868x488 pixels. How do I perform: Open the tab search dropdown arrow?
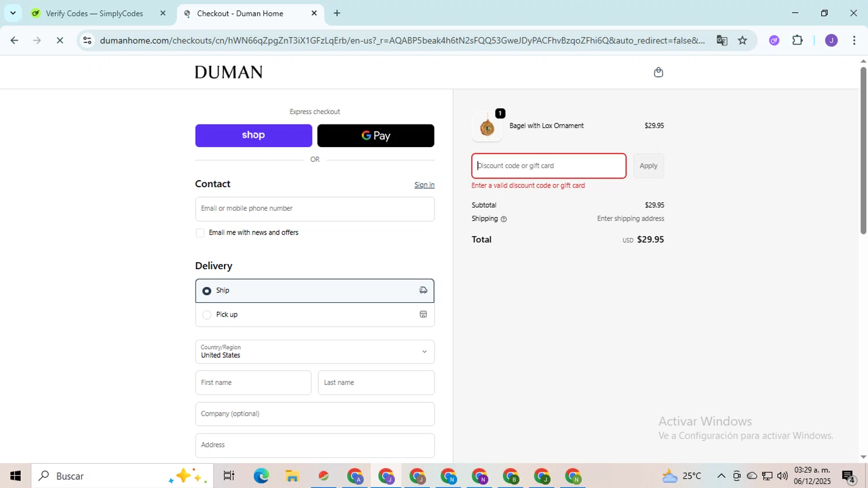13,13
